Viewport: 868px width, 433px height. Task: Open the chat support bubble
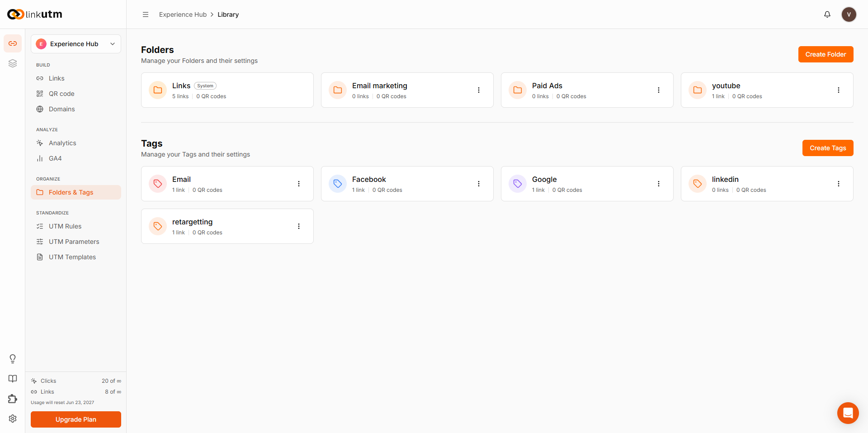(x=848, y=413)
